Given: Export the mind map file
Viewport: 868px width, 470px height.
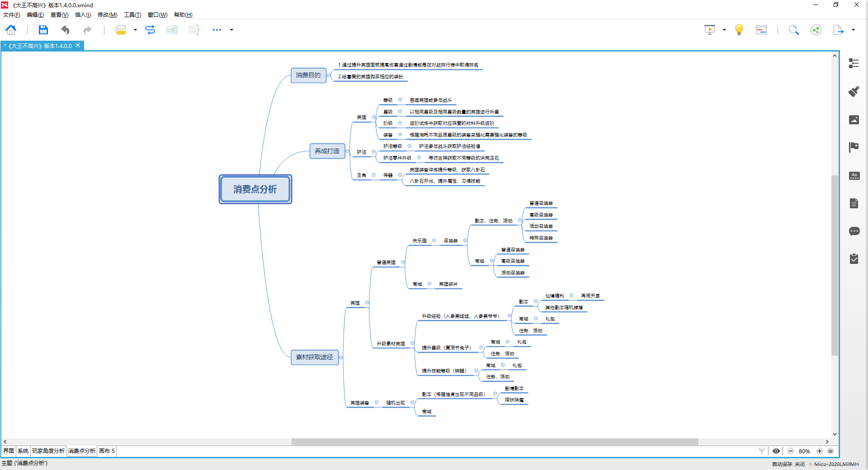Looking at the screenshot, I should (x=839, y=30).
